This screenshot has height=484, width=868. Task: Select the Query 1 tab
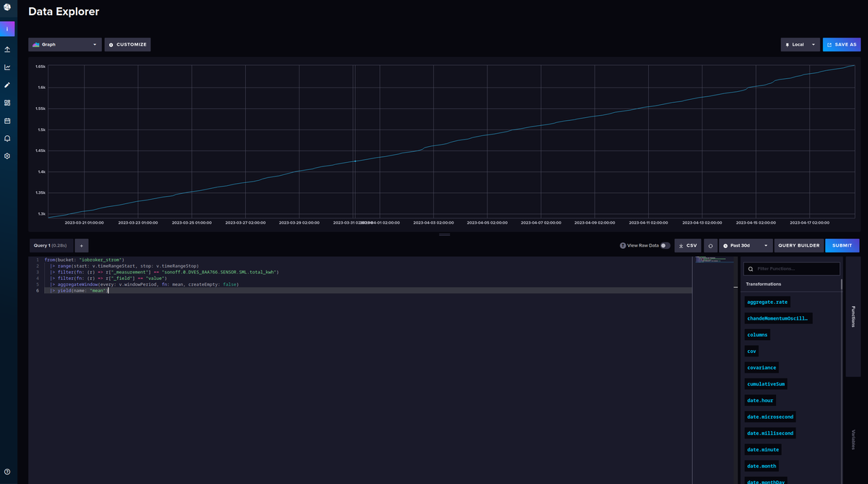point(50,245)
